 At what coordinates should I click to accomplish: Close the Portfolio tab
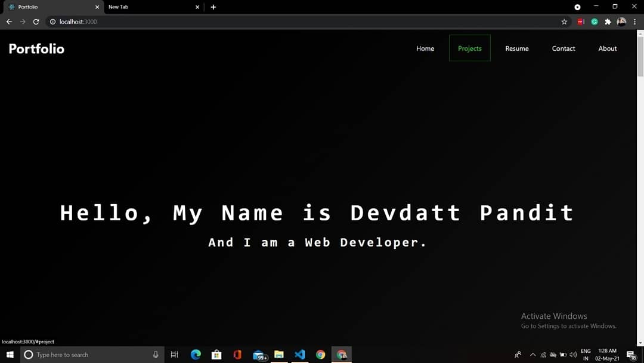click(97, 7)
